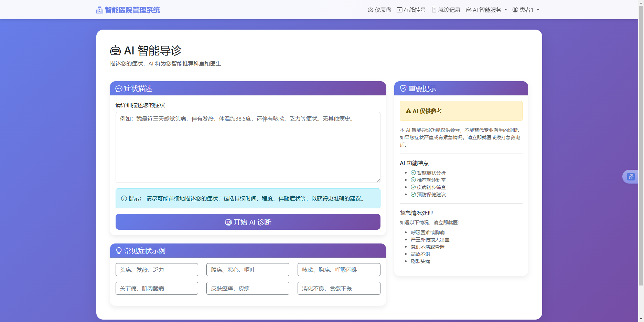Toggle the checkmark next to 推荐就诊科室
This screenshot has width=644, height=322.
[x=413, y=180]
